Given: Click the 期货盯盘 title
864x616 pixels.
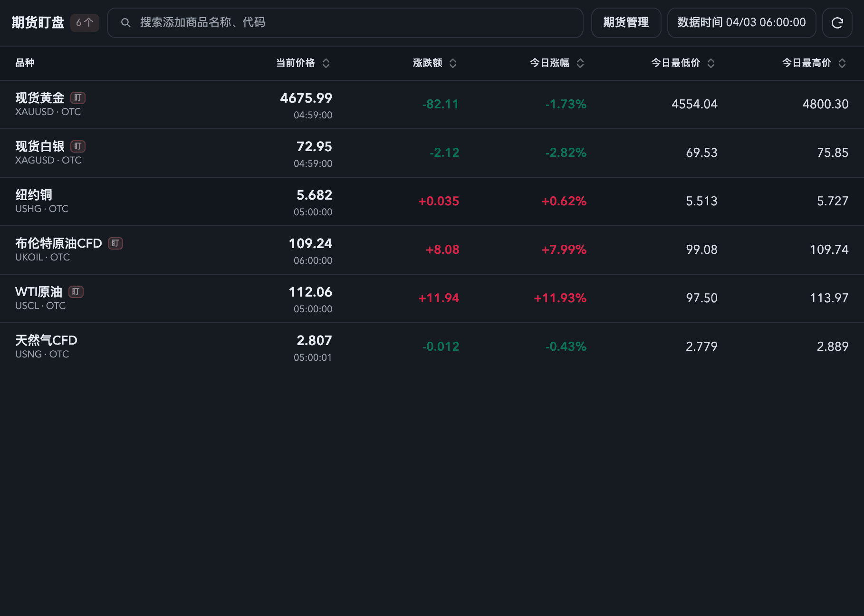Looking at the screenshot, I should click(x=38, y=23).
